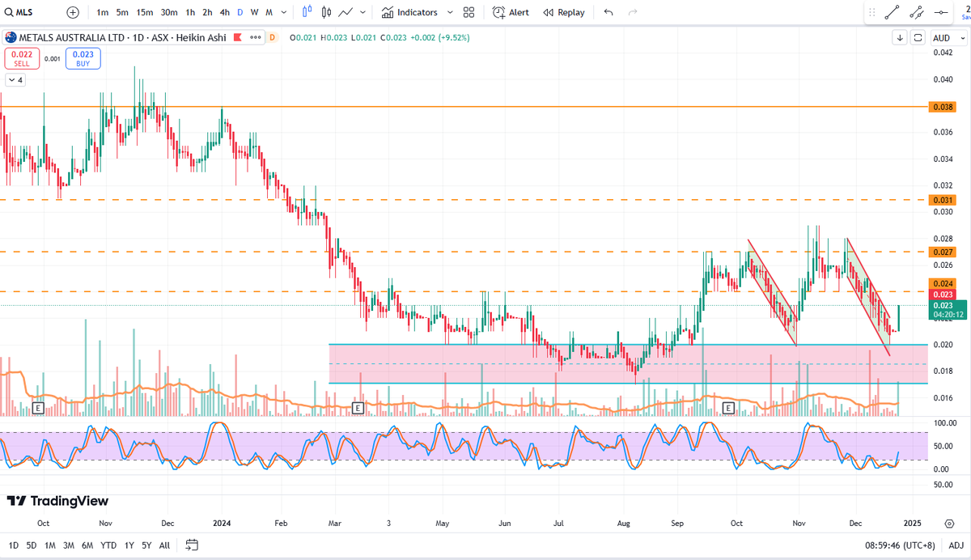Click the down arrow chart button
Screen dimensions: 971x560
point(900,37)
